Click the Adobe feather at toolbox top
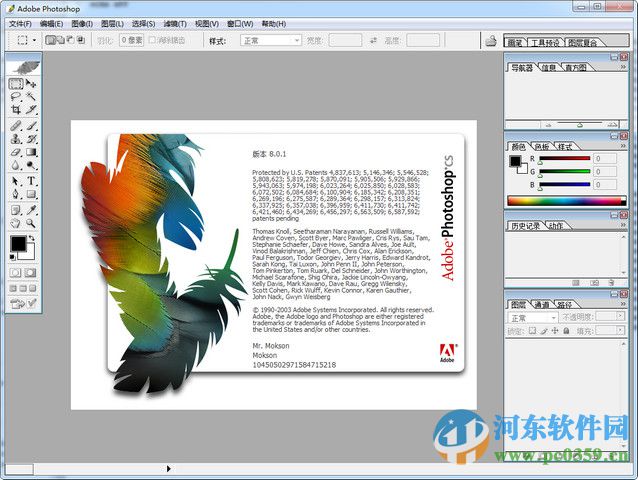The width and height of the screenshot is (638, 480). pos(23,67)
